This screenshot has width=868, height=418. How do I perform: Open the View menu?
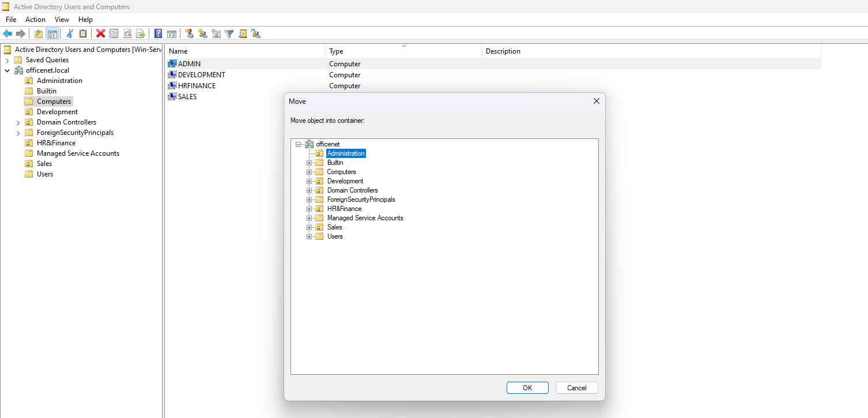tap(62, 20)
